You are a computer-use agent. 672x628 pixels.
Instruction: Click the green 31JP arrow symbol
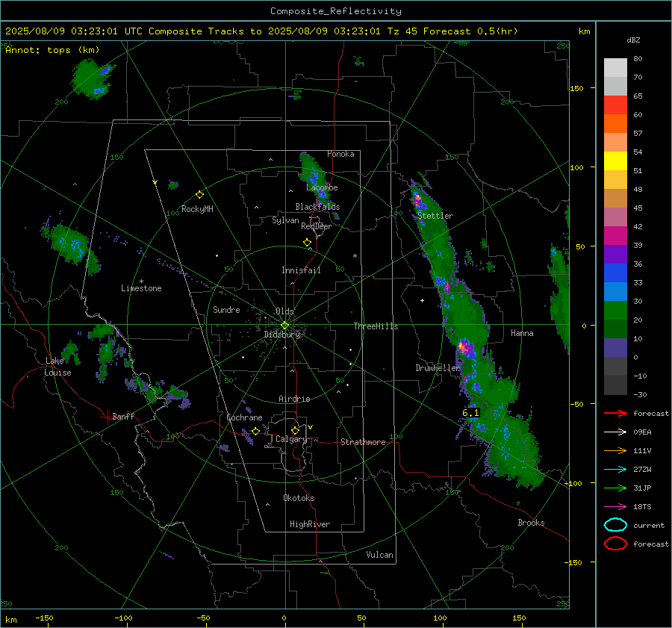pyautogui.click(x=615, y=488)
